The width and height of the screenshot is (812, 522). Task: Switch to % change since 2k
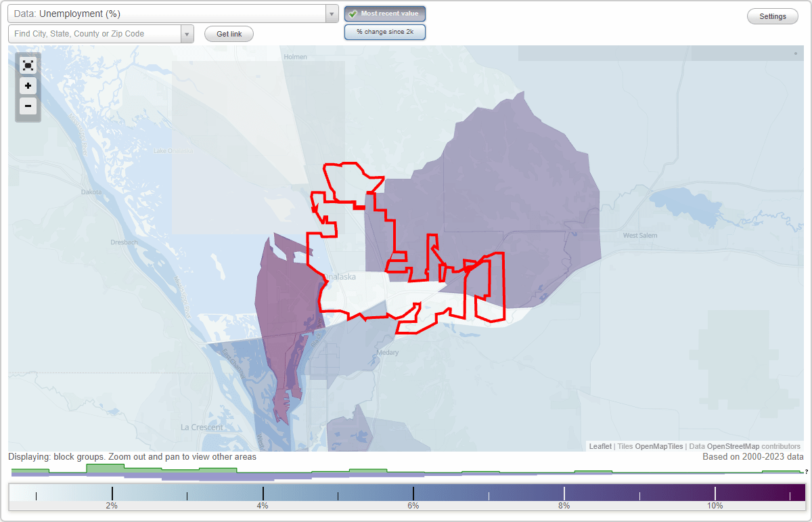point(385,32)
